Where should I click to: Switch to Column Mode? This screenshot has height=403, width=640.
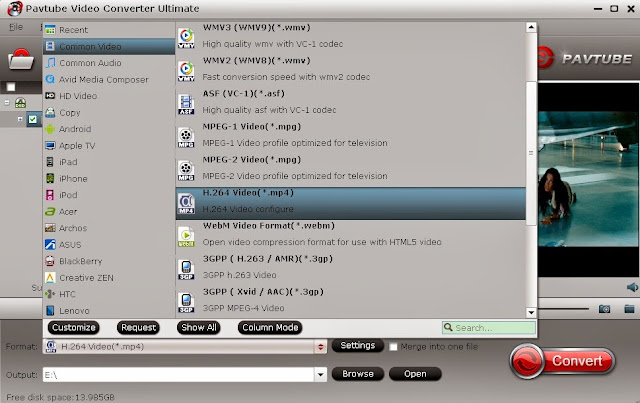point(270,327)
